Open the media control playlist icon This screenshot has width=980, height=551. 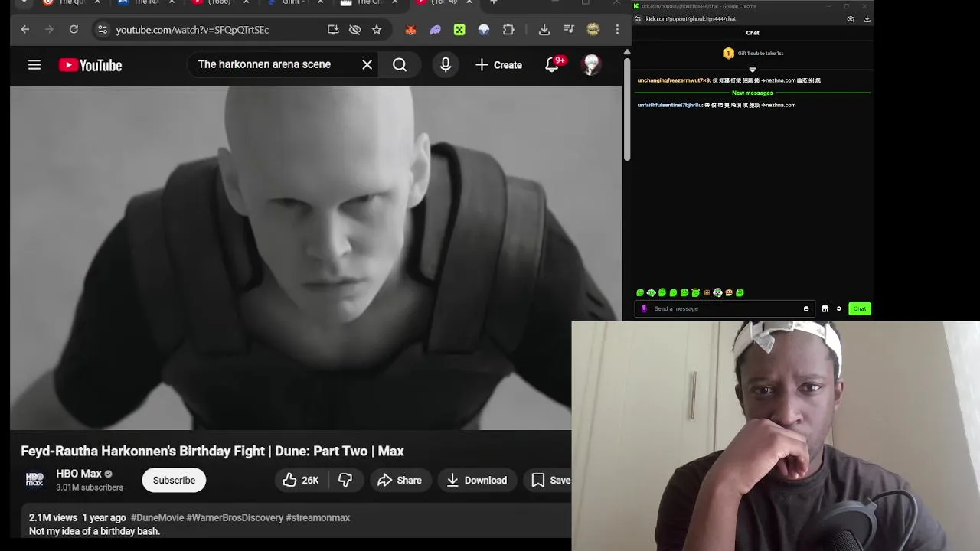coord(569,30)
